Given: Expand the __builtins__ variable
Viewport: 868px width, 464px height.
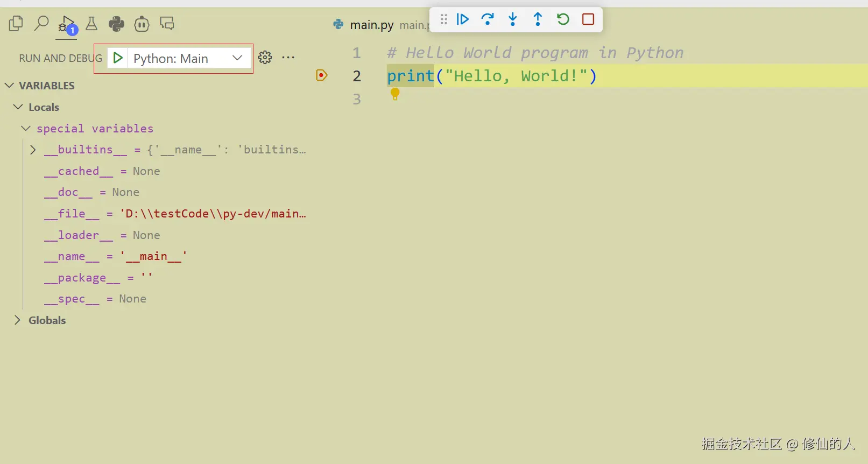Looking at the screenshot, I should (33, 150).
